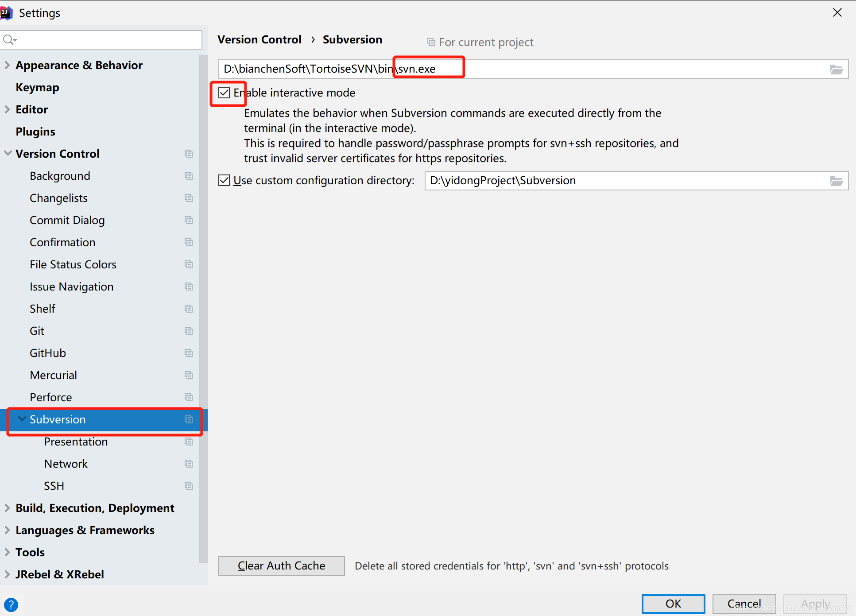
Task: Uncheck Use custom configuration directory
Action: point(224,180)
